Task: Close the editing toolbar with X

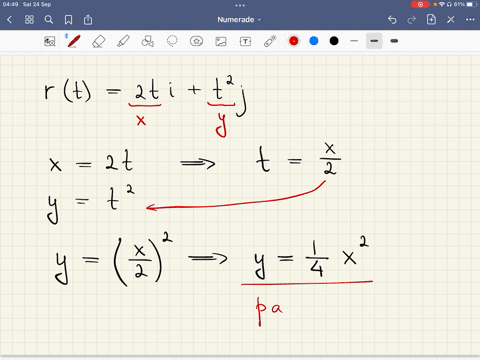Action: [451, 20]
